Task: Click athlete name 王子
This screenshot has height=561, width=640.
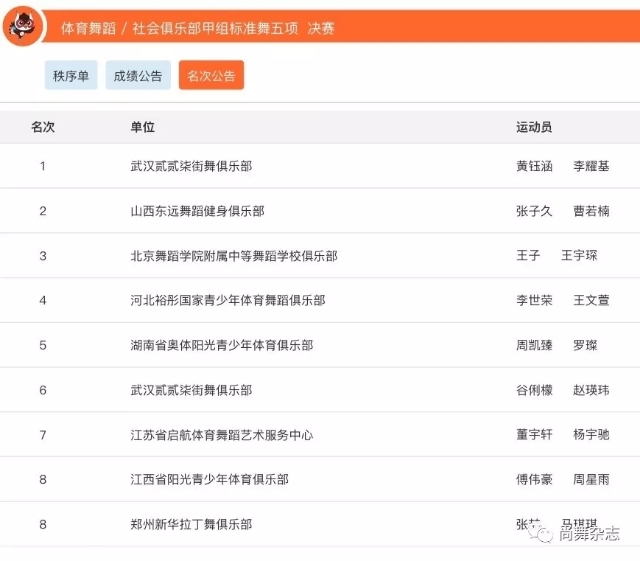Action: (528, 256)
